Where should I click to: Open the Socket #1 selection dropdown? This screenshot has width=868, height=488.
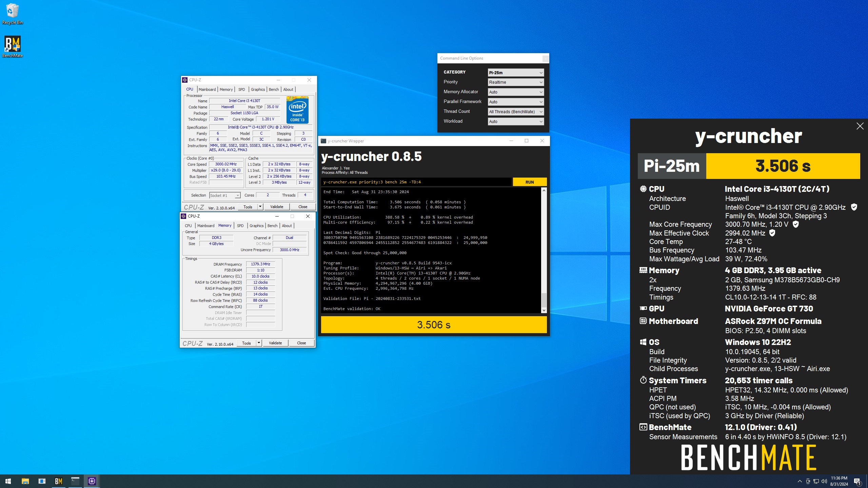click(225, 195)
